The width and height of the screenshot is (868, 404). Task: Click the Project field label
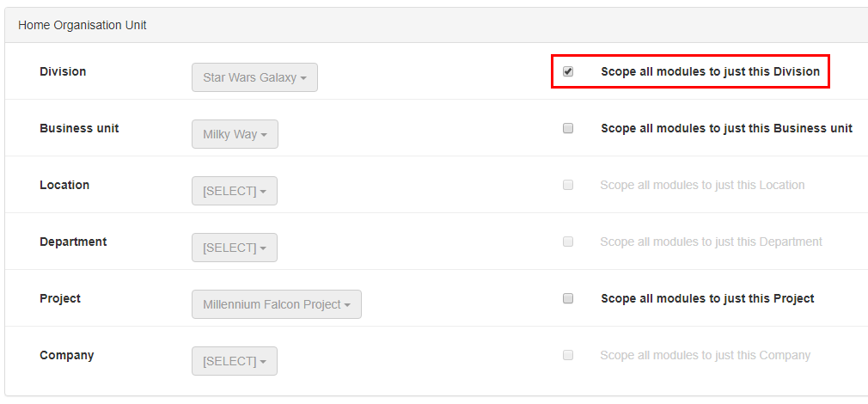click(60, 298)
